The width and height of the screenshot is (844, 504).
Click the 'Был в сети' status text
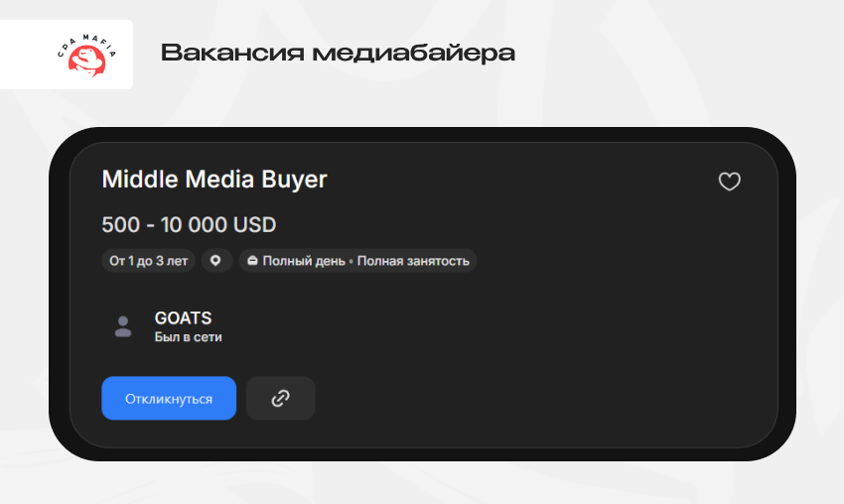(188, 337)
